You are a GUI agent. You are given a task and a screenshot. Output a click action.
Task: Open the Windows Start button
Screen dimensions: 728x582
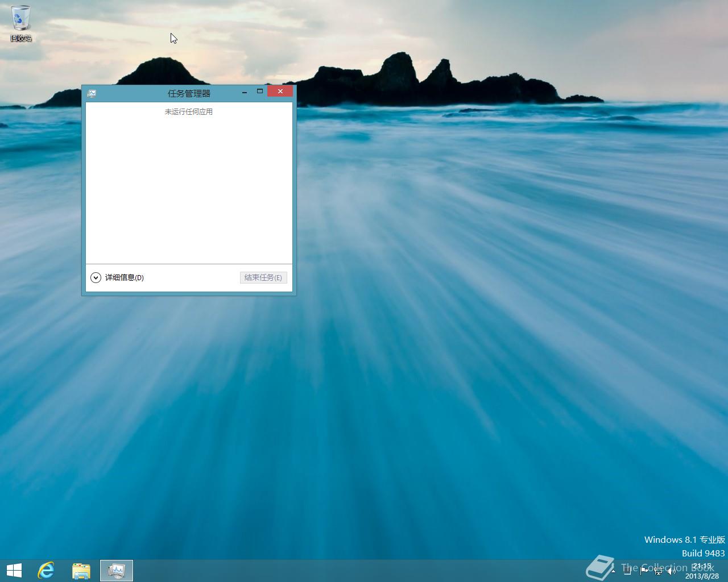(14, 571)
